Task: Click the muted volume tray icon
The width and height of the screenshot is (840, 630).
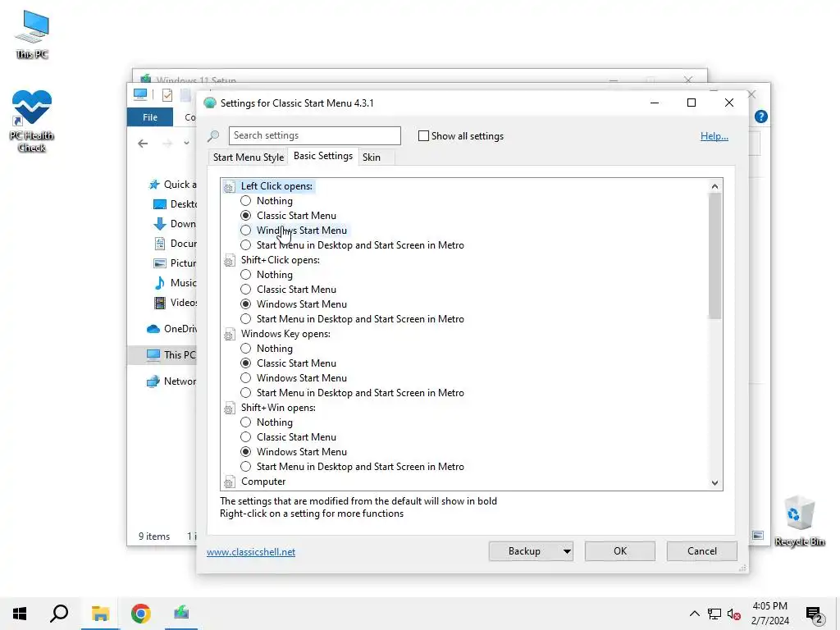Action: click(734, 614)
